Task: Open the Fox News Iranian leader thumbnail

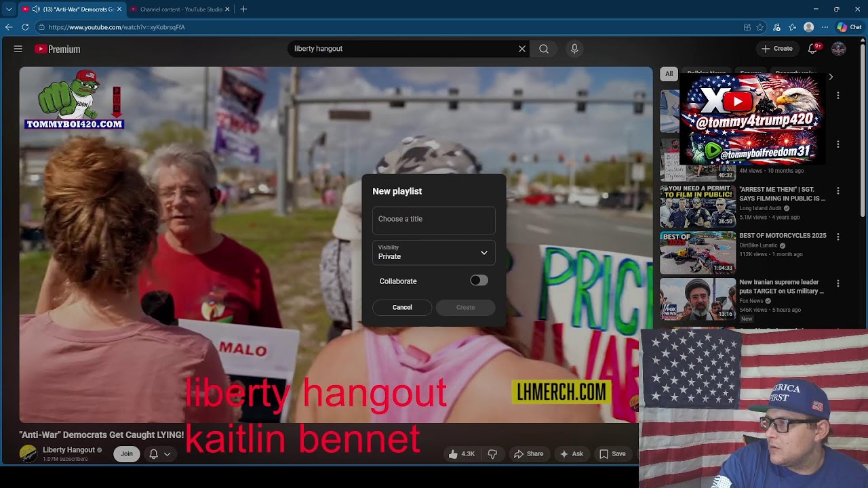Action: pyautogui.click(x=698, y=299)
